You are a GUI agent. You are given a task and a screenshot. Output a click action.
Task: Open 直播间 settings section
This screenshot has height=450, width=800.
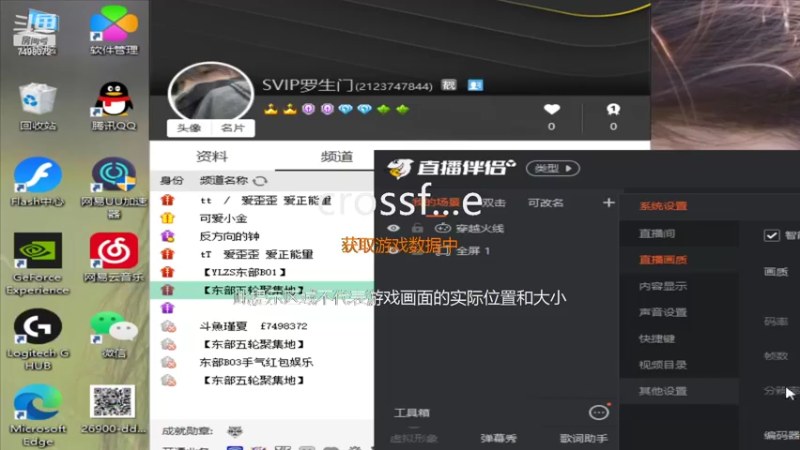[x=657, y=234]
